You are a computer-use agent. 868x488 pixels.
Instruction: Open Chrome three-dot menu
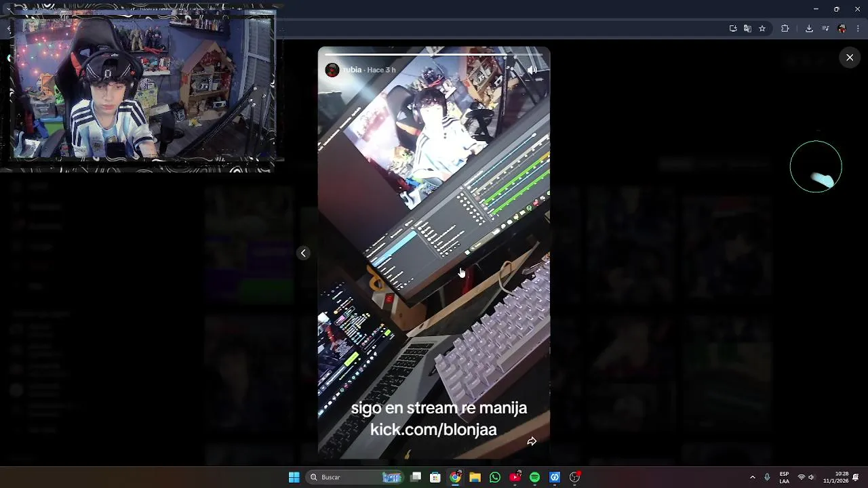point(859,28)
